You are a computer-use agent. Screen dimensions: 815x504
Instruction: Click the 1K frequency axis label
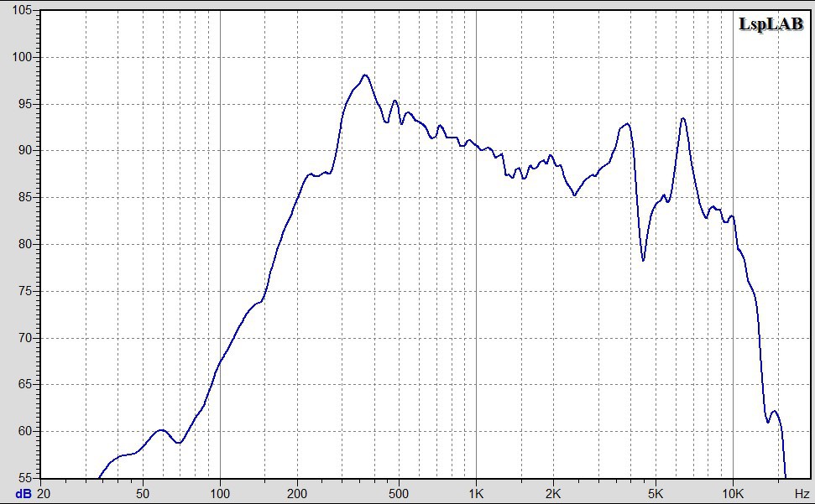click(476, 494)
